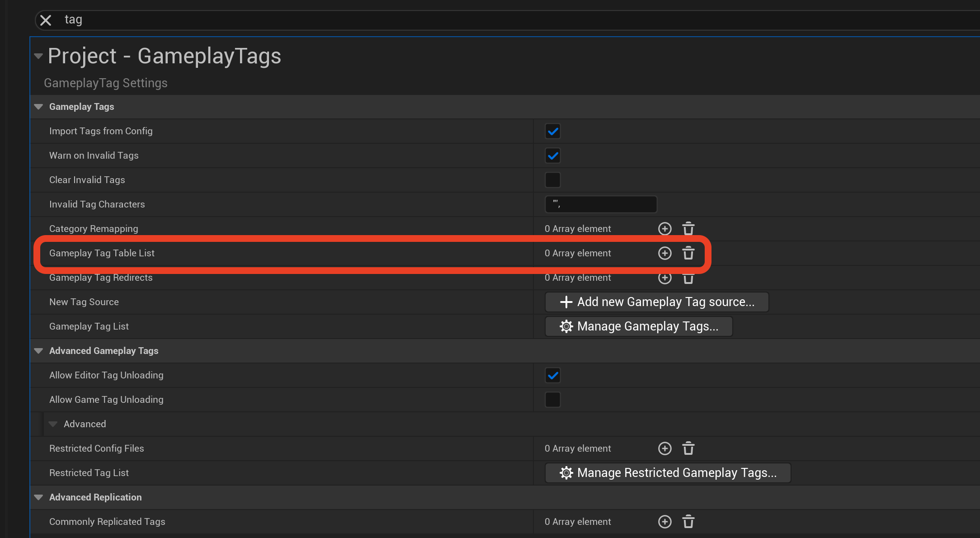Viewport: 980px width, 538px height.
Task: Disable Import Tags from Config checkbox
Action: point(553,132)
